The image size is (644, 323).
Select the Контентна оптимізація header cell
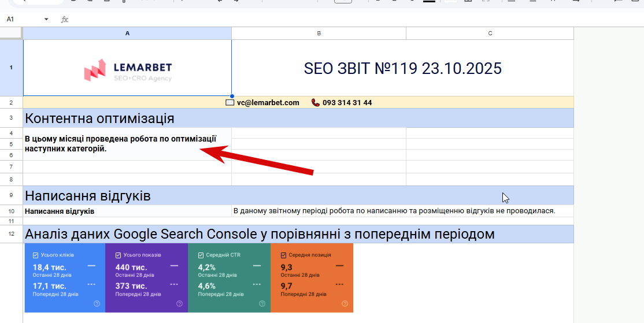298,118
